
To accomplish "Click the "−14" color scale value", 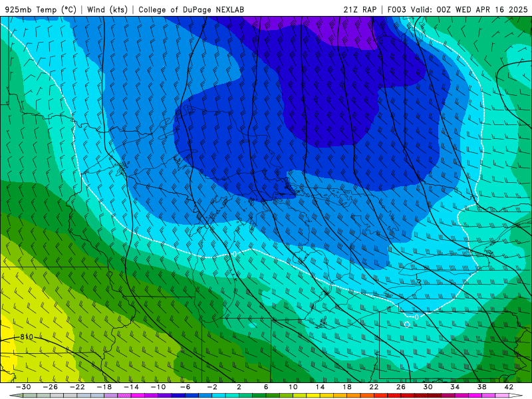I will pos(131,387).
